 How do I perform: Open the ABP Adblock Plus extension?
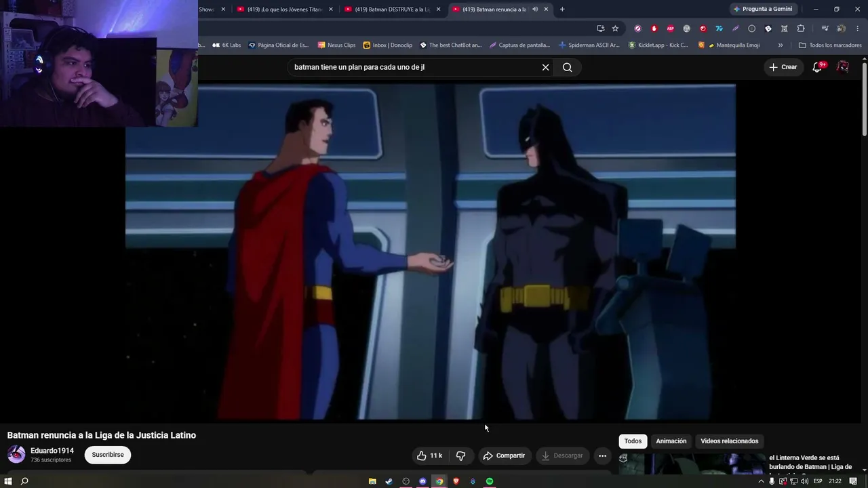(x=671, y=28)
